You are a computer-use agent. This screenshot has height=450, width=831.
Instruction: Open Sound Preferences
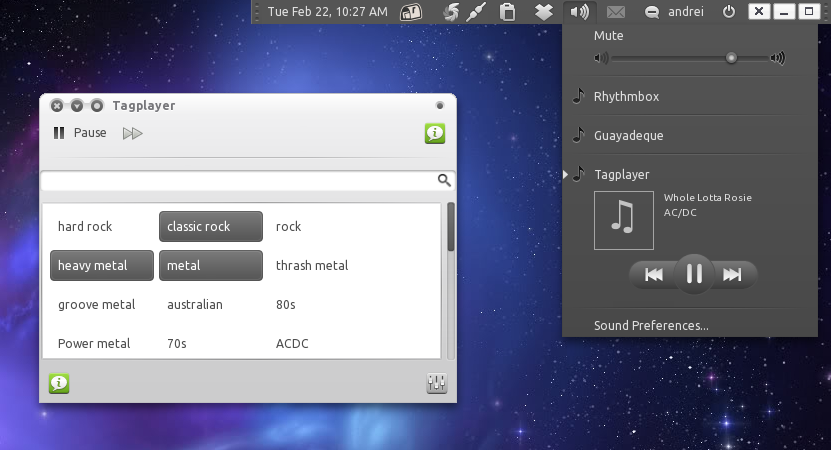[x=651, y=325]
